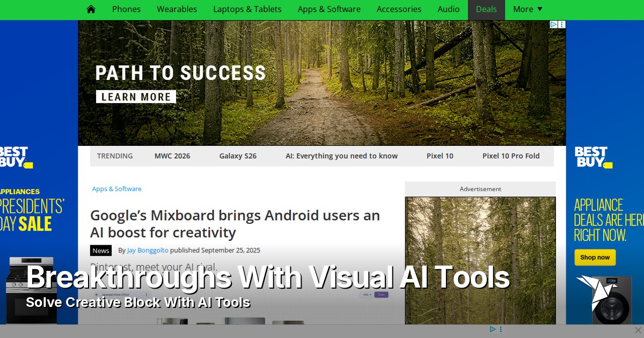
Task: Open the Pixel 10 trending link
Action: 440,156
